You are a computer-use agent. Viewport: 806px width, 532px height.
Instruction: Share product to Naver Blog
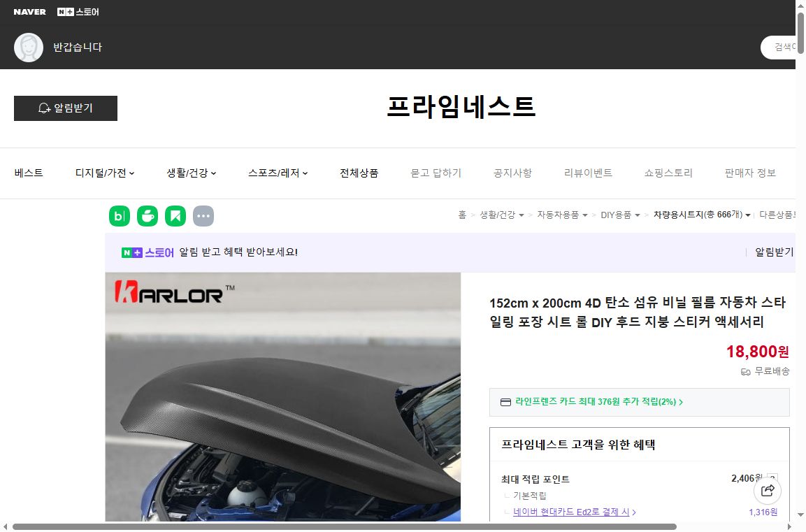pyautogui.click(x=120, y=216)
